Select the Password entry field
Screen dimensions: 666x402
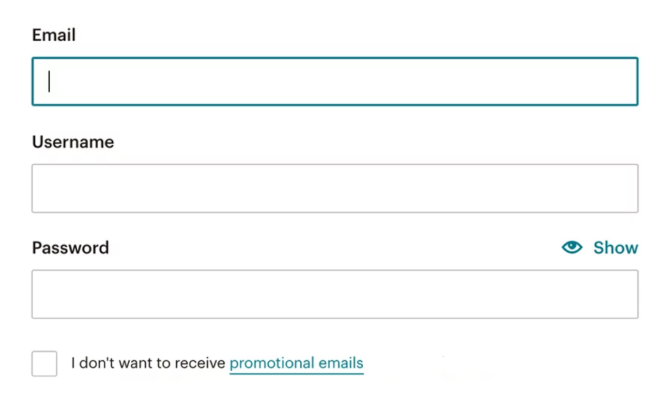click(335, 294)
